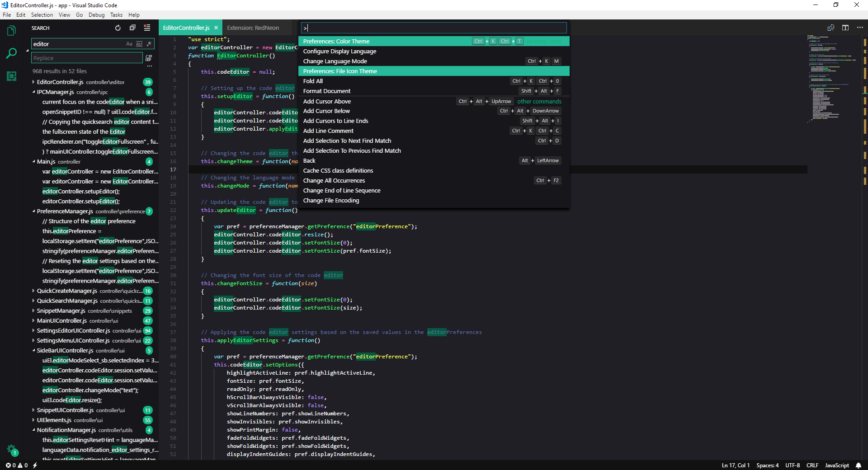Open result '// Structure of the editor preference'
The image size is (868, 470).
point(89,221)
